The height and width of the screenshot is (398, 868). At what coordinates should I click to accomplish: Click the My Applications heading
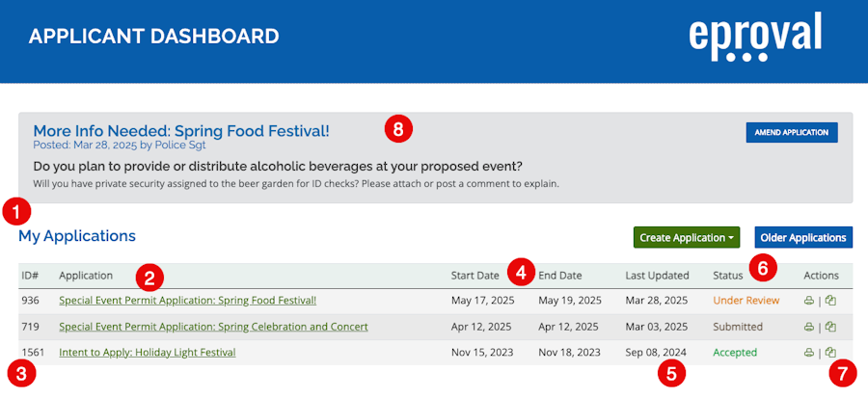point(77,236)
